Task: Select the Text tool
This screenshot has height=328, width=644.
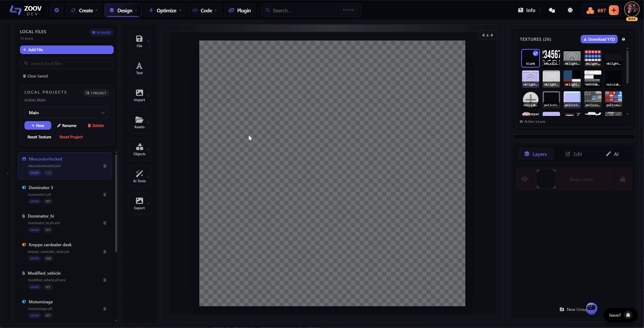Action: [x=139, y=68]
